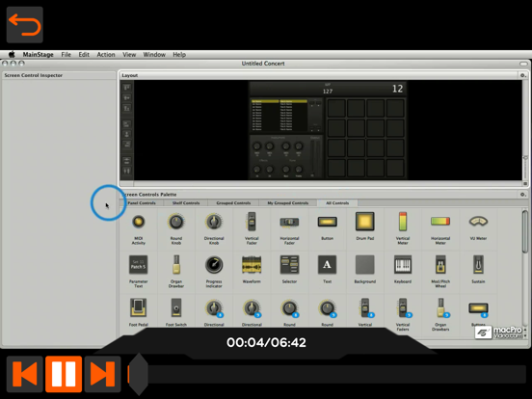
Task: Pick the Text control icon
Action: [327, 265]
